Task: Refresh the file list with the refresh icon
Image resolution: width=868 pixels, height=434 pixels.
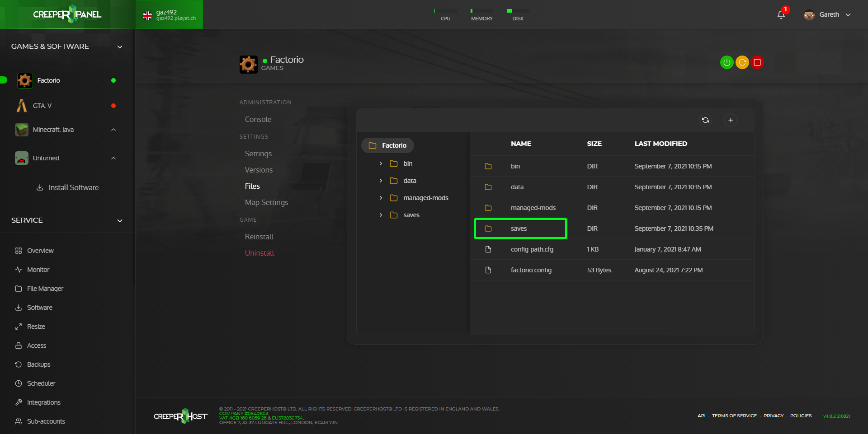Action: point(705,120)
